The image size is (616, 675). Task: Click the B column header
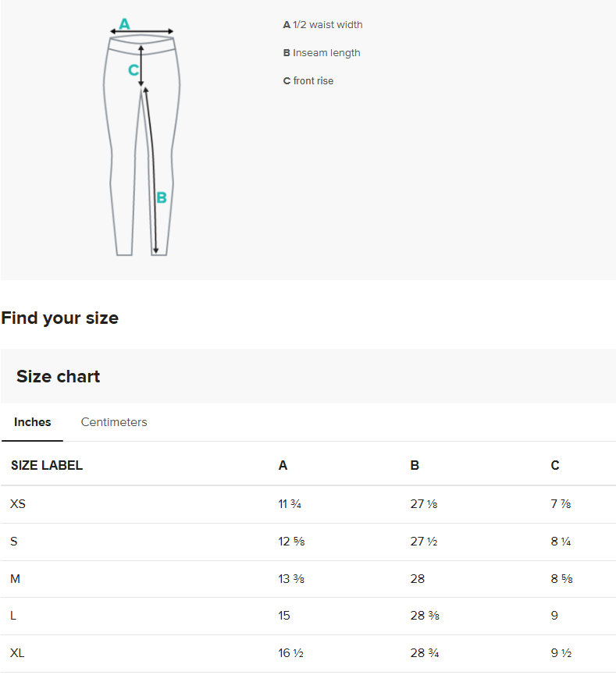415,465
